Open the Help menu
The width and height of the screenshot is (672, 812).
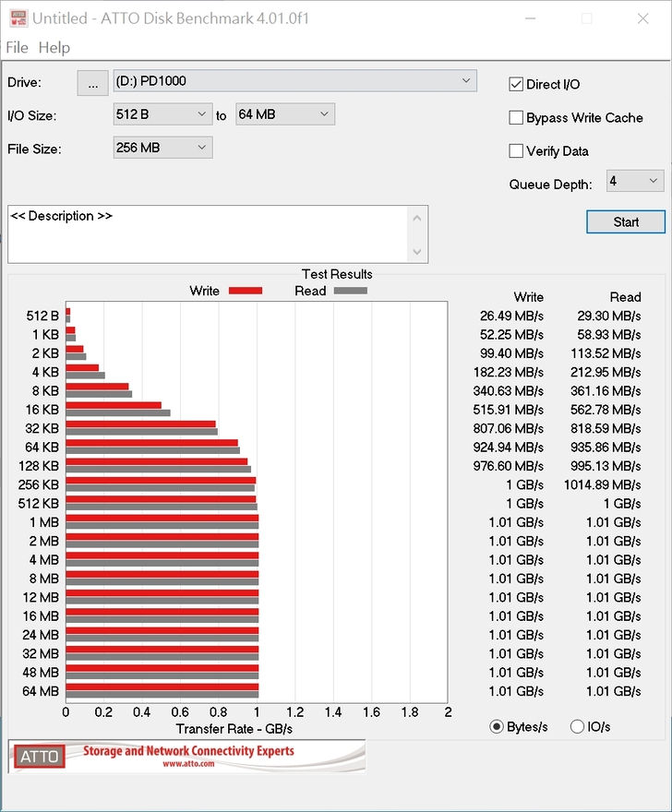(54, 47)
